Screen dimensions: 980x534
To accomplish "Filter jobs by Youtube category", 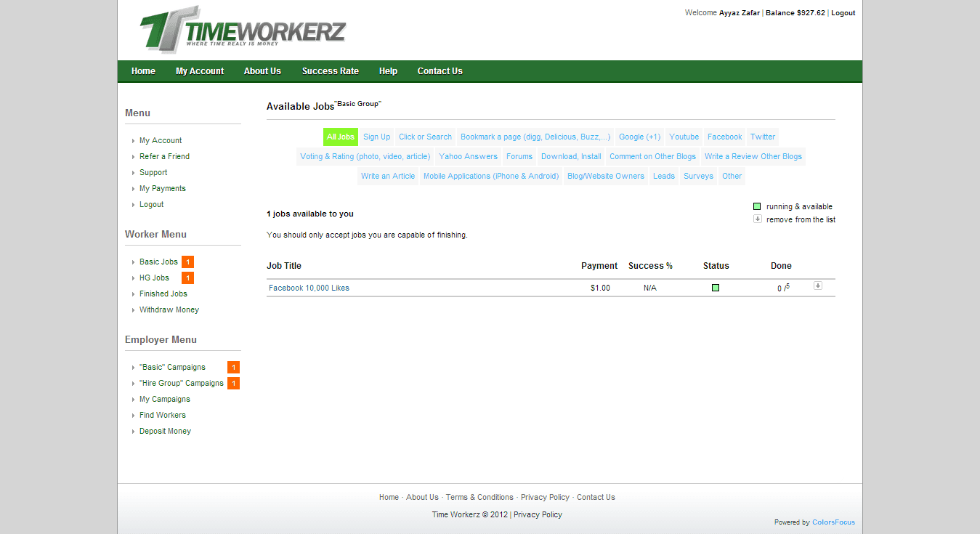I will pos(684,137).
